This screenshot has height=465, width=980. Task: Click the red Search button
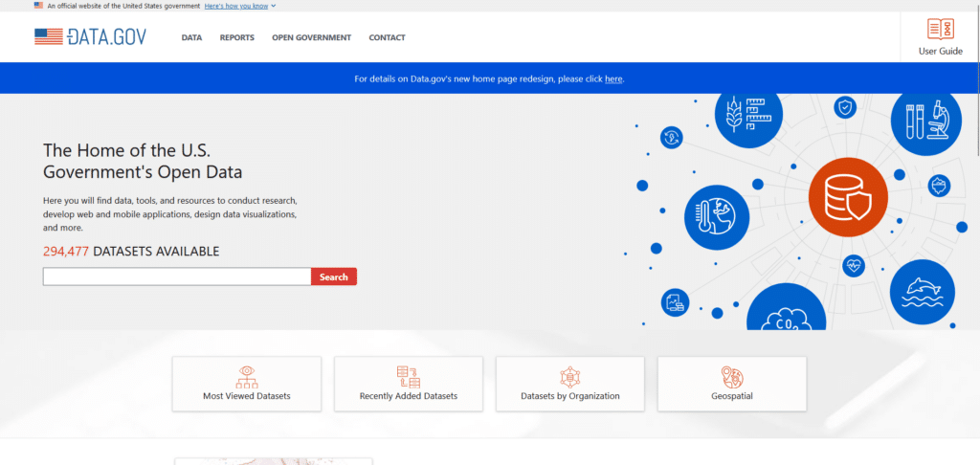334,277
